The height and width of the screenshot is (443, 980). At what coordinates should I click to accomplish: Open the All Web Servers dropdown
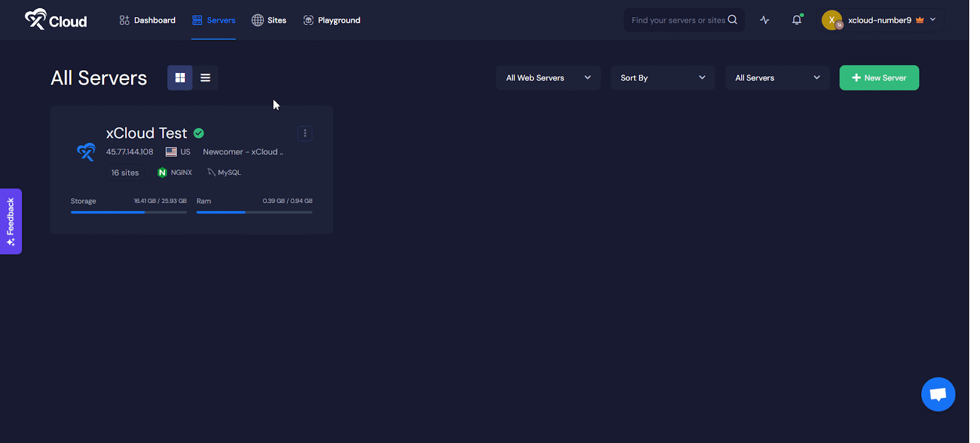tap(548, 78)
